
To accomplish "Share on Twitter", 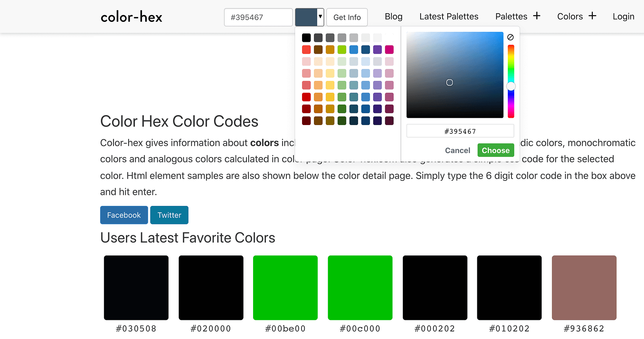I will point(169,215).
